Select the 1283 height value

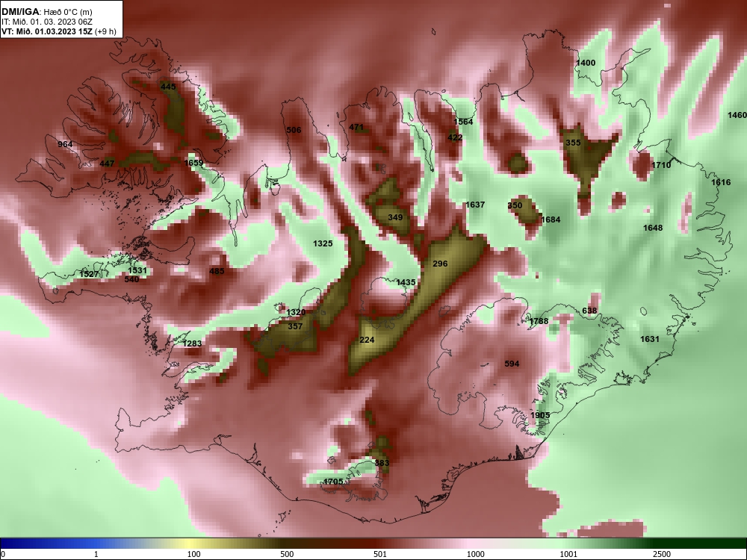point(192,343)
